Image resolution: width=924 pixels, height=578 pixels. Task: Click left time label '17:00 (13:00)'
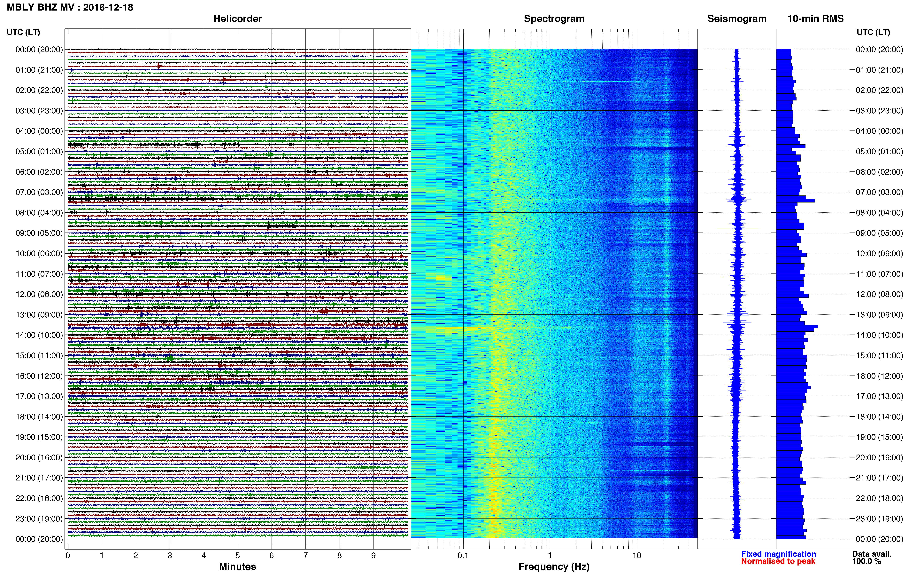point(39,396)
